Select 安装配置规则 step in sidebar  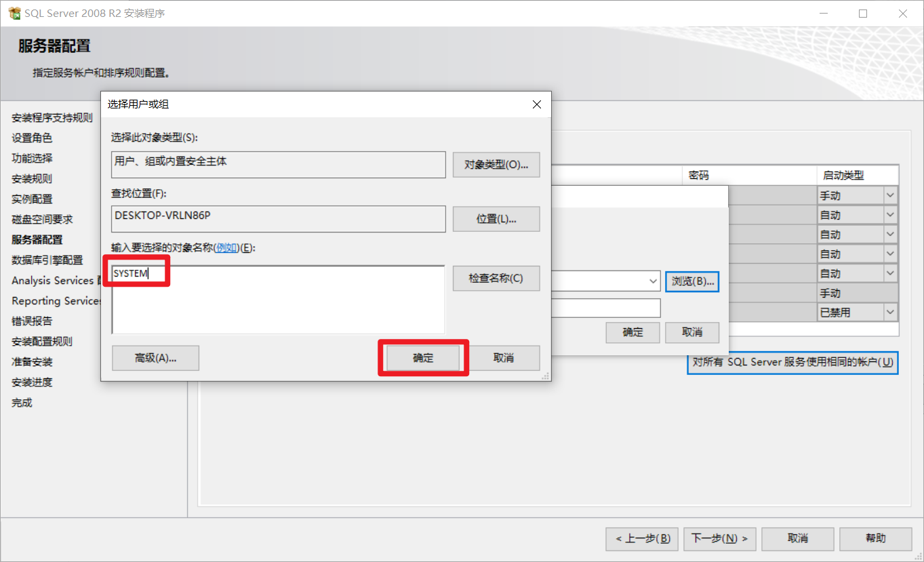[x=42, y=341]
